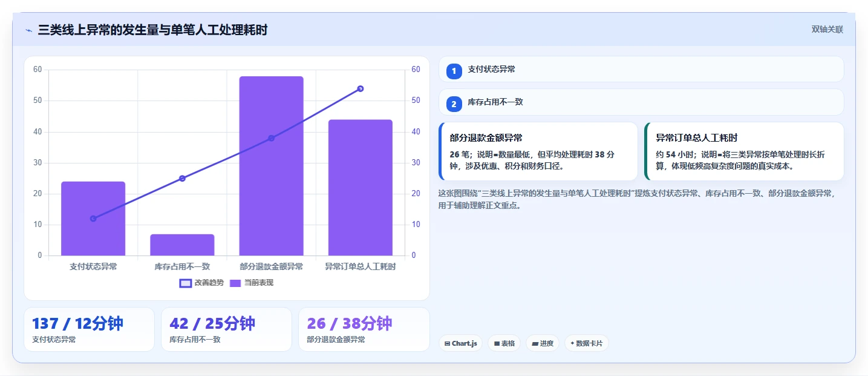Click the 进度 tag
This screenshot has height=376, width=868.
[x=543, y=343]
